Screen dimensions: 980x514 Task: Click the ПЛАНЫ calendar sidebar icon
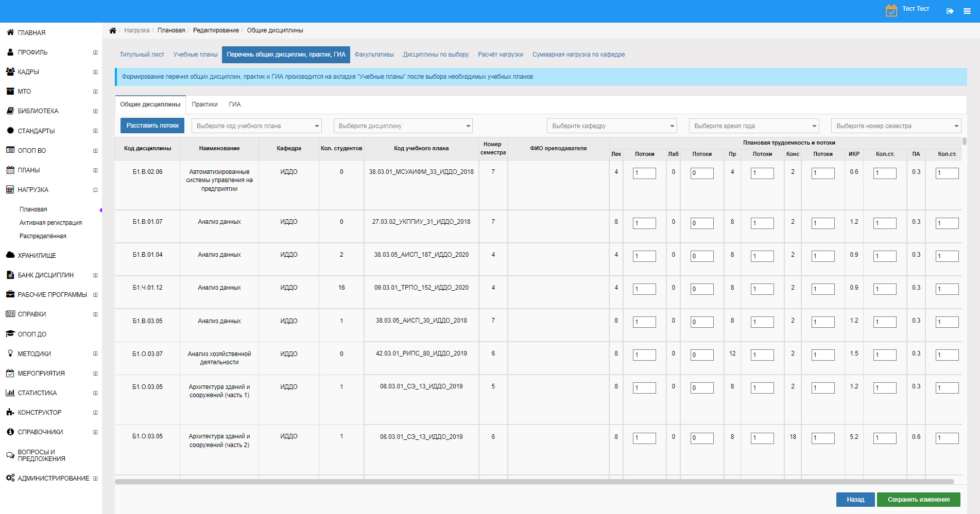click(x=10, y=170)
